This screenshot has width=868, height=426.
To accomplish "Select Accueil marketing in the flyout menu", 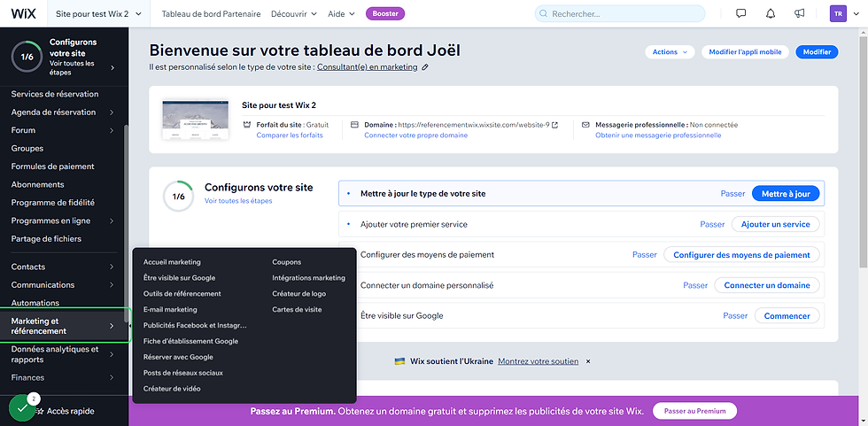I will click(172, 262).
